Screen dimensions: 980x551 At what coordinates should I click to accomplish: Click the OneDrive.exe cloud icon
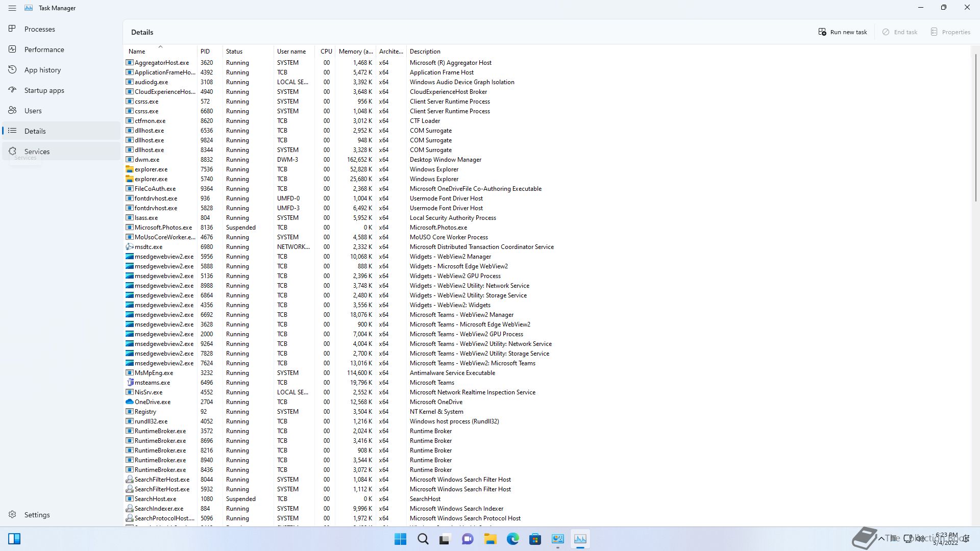[x=130, y=402]
